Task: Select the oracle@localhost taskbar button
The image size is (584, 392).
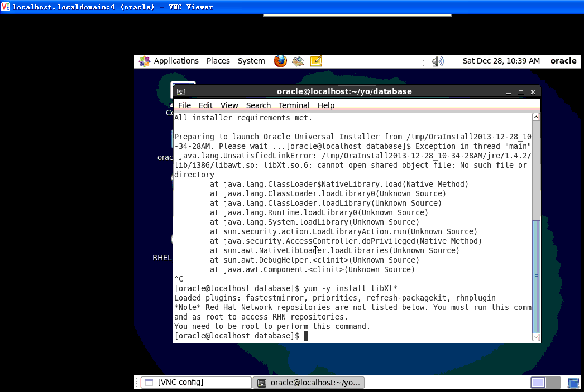Action: coord(309,383)
